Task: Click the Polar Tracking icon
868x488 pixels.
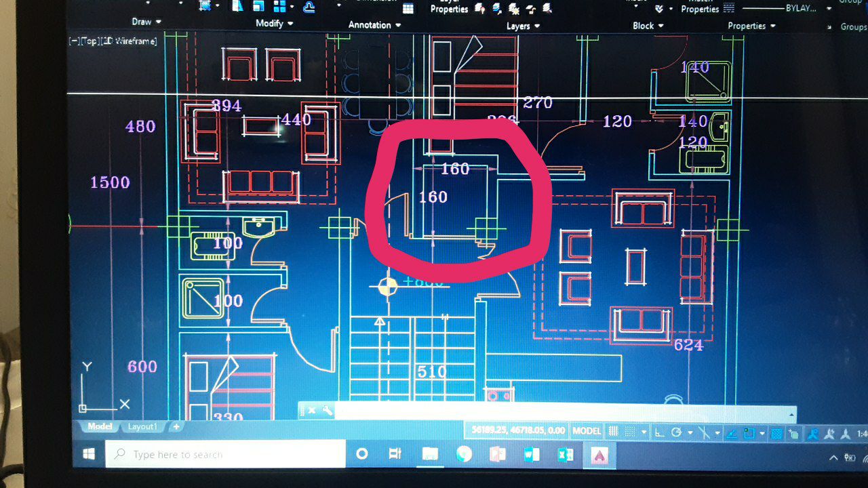Action: 677,432
